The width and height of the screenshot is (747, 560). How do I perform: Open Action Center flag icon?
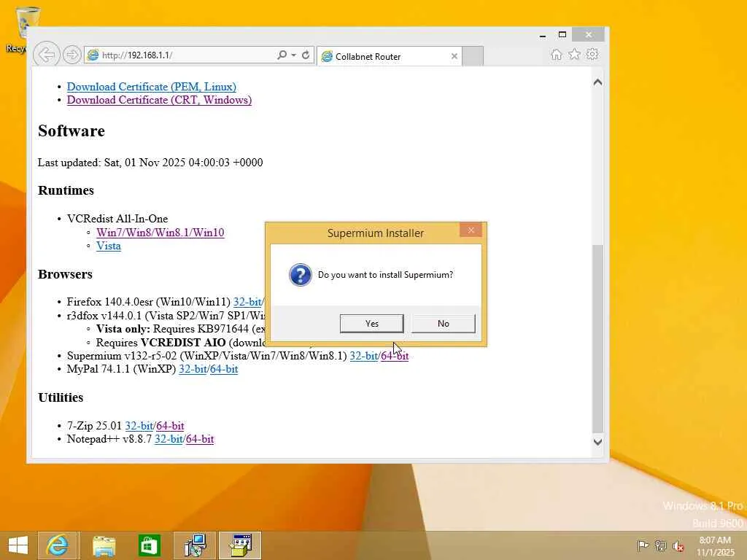643,545
